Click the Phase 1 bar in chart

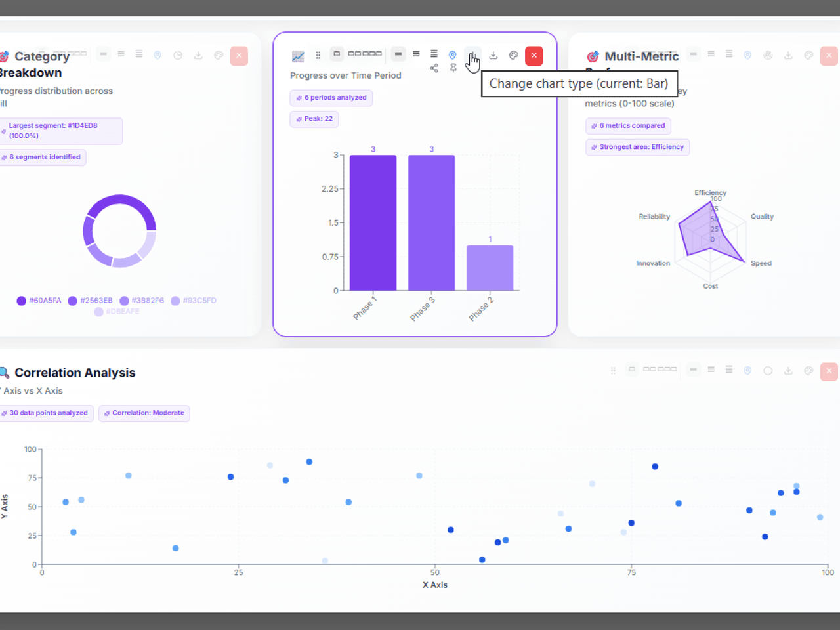click(373, 222)
